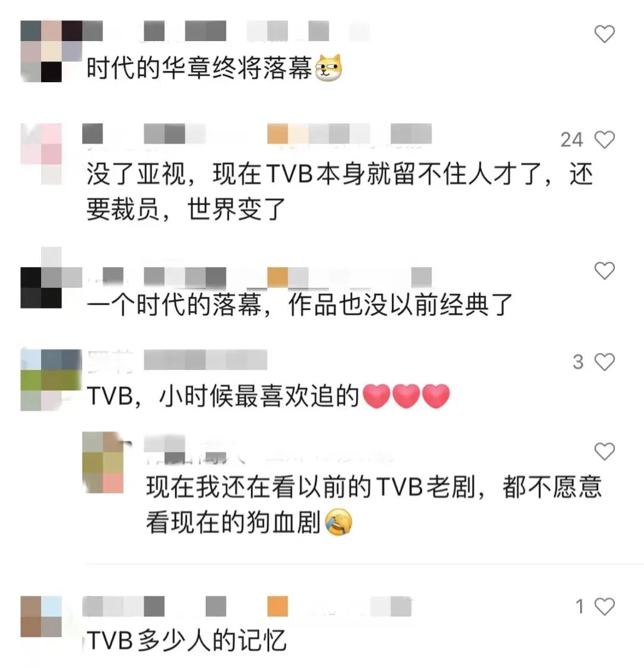
Task: Like the comment with 24 likes
Action: pyautogui.click(x=605, y=139)
